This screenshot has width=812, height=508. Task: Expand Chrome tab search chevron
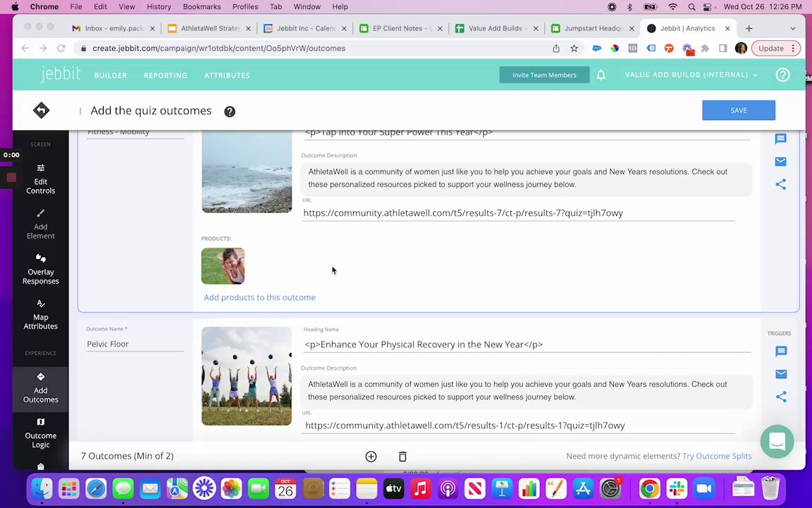click(792, 28)
